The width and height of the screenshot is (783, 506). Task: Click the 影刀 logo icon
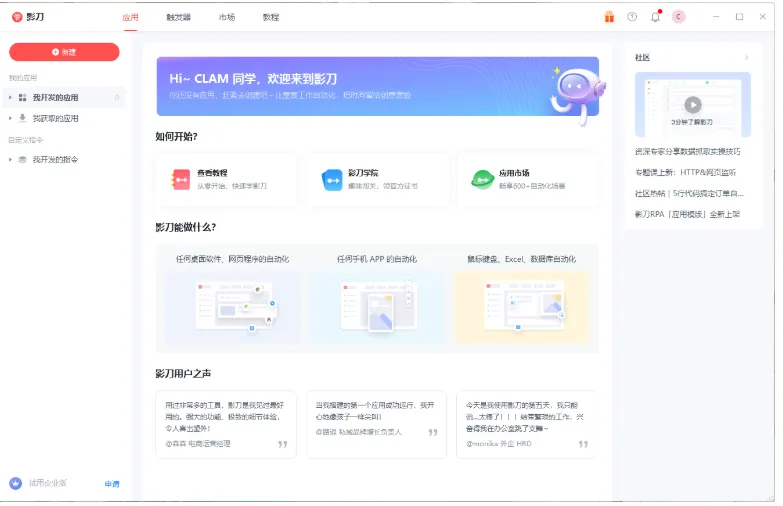pyautogui.click(x=17, y=17)
